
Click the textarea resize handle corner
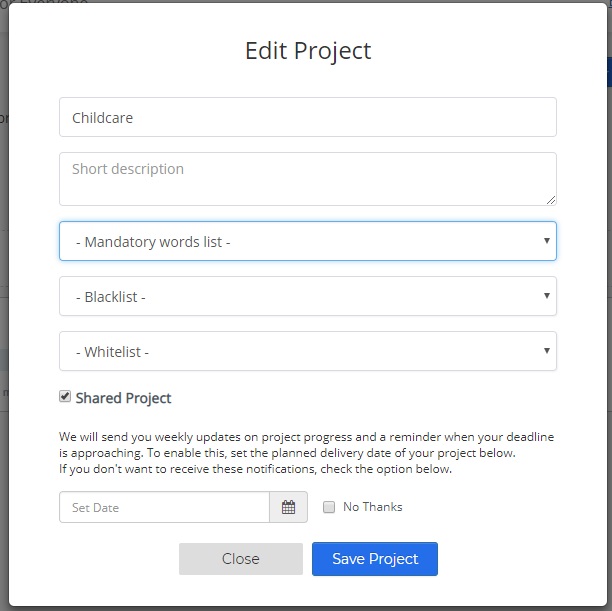coord(551,200)
